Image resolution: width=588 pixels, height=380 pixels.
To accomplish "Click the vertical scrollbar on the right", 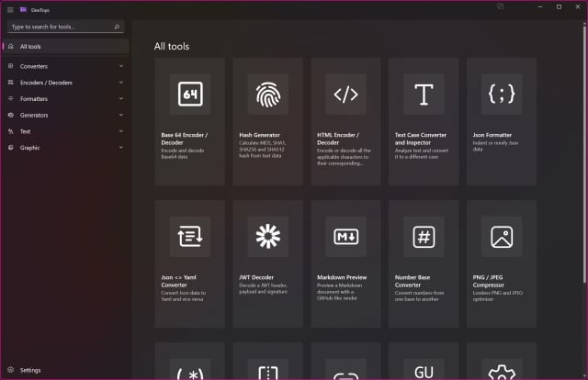I will pyautogui.click(x=584, y=153).
